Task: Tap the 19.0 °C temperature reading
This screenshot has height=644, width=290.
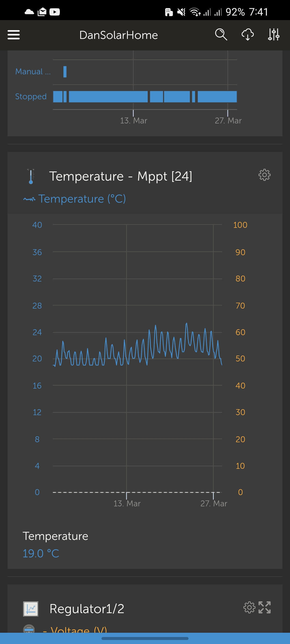Action: [x=41, y=553]
